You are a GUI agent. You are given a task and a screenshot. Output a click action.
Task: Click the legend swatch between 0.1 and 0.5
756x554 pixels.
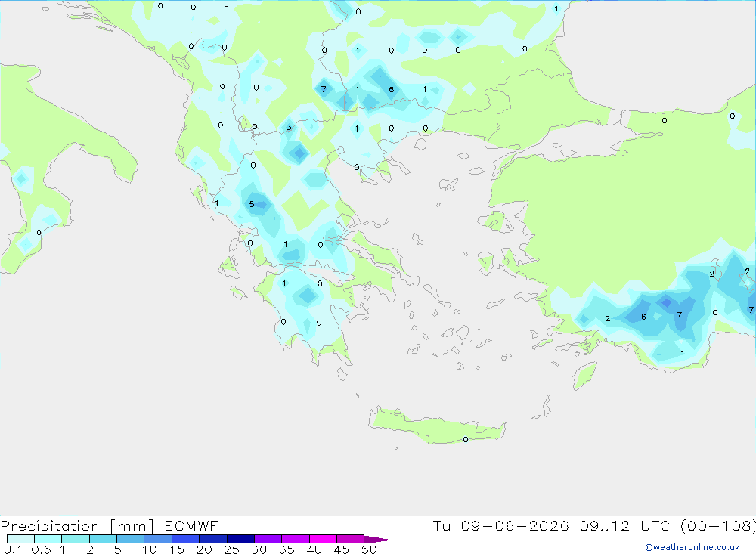(x=20, y=539)
